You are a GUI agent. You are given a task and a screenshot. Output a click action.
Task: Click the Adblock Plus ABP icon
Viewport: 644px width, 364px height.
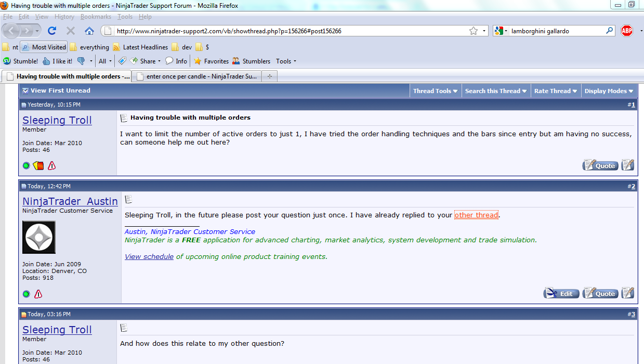pyautogui.click(x=627, y=31)
